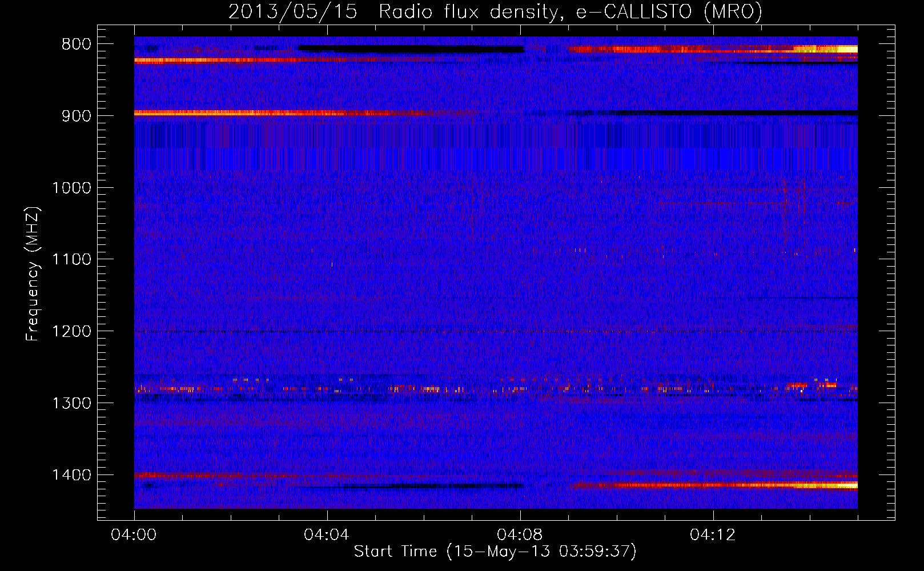Click the plot title "2013/05/15 Radio flux density, e-CALLISTO (MRO)"
The width and height of the screenshot is (924, 571).
pos(495,12)
